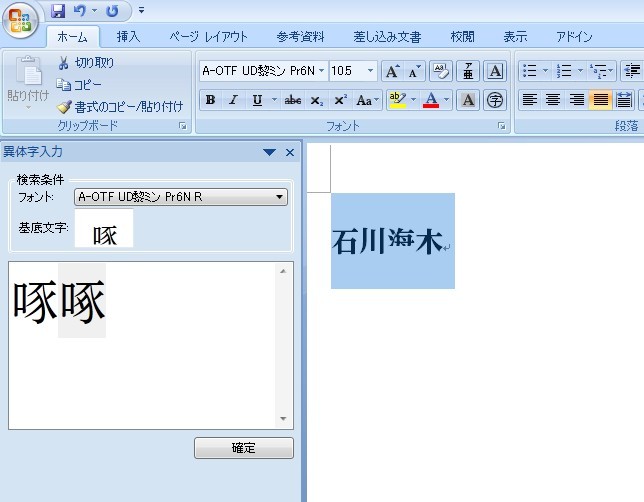Select the first 啄 variant glyph
This screenshot has width=644, height=502.
pos(34,302)
